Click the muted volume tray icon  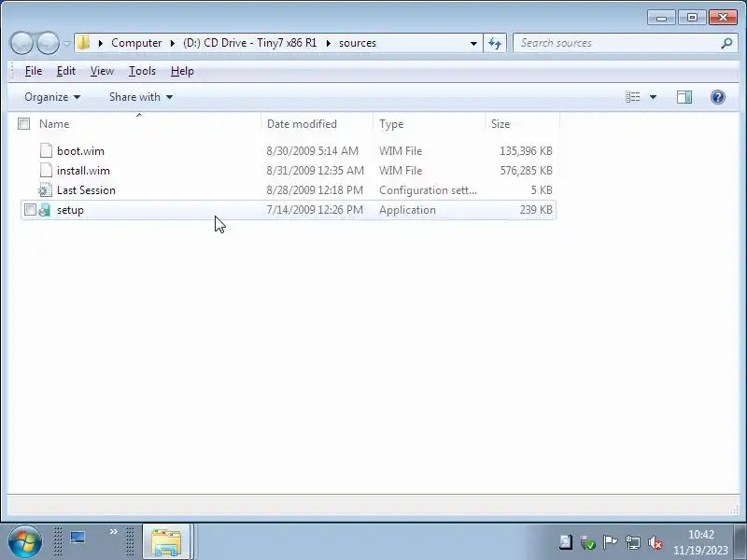(655, 542)
